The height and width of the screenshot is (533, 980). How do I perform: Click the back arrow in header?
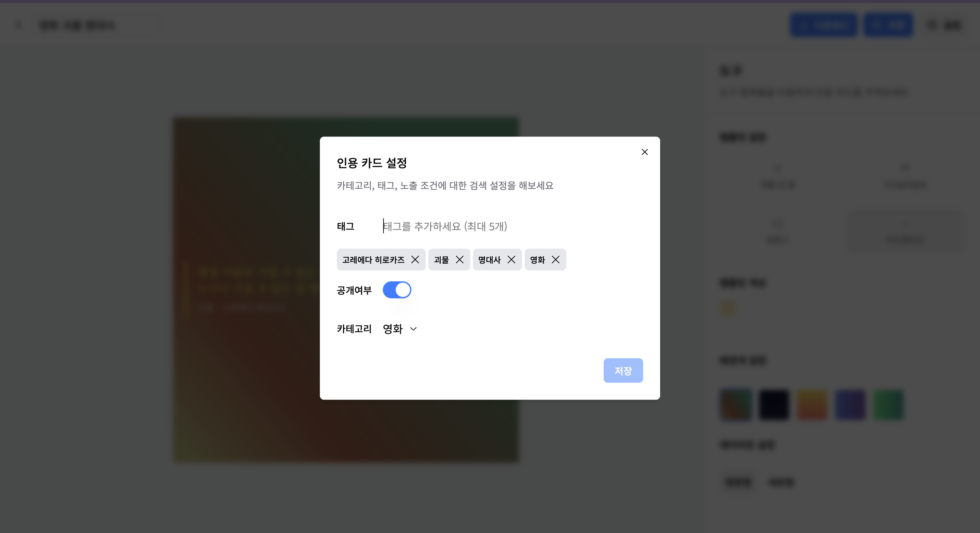(x=18, y=25)
